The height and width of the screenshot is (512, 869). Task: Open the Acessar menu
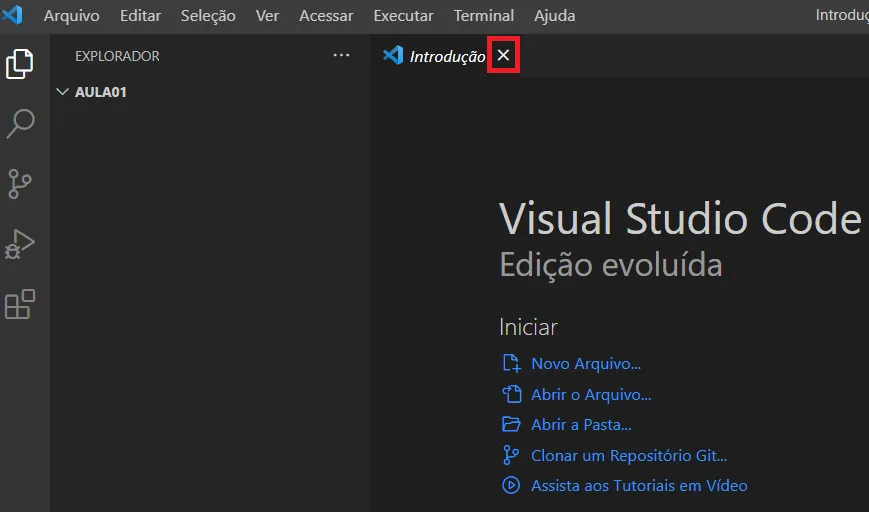(x=326, y=16)
